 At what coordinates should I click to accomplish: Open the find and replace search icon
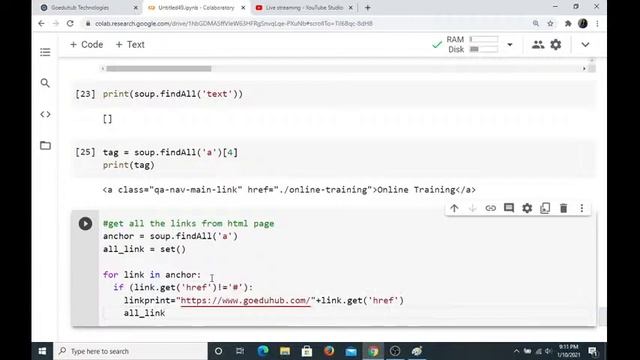pyautogui.click(x=45, y=83)
